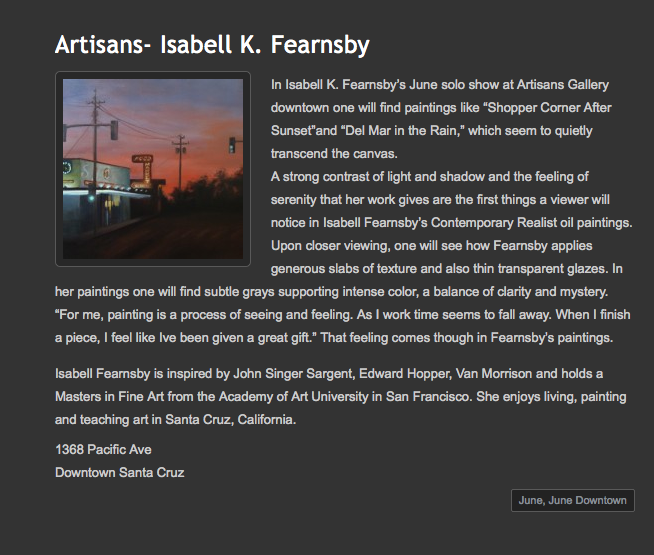Click the "Artisans Gallery" text in first line
654x555 pixels.
click(563, 85)
